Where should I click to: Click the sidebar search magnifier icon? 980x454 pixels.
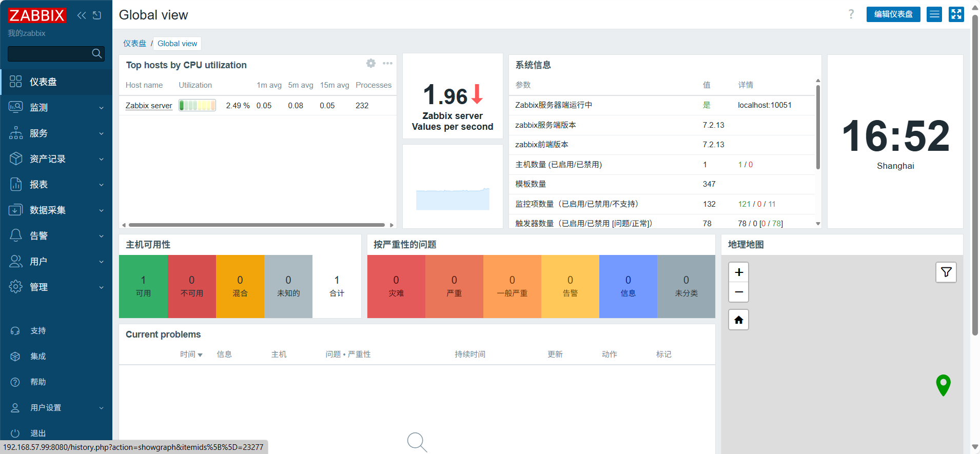pos(96,53)
